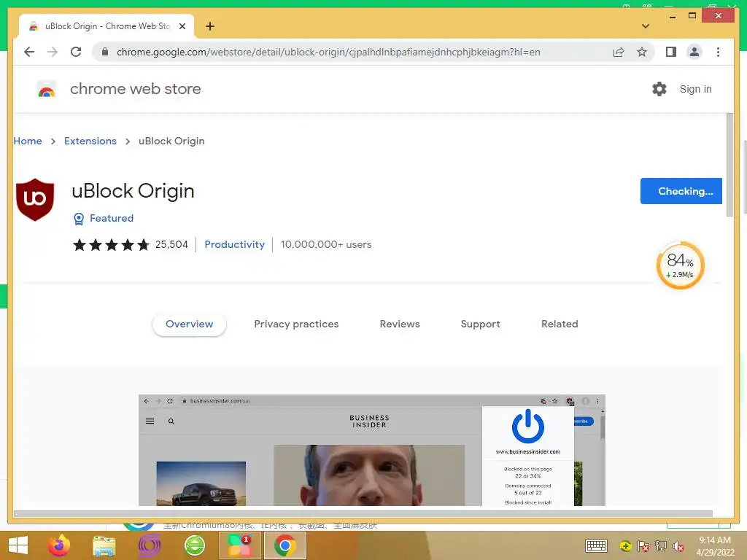Viewport: 747px width, 560px height.
Task: Click the 10,000,000+ users text
Action: (x=326, y=244)
